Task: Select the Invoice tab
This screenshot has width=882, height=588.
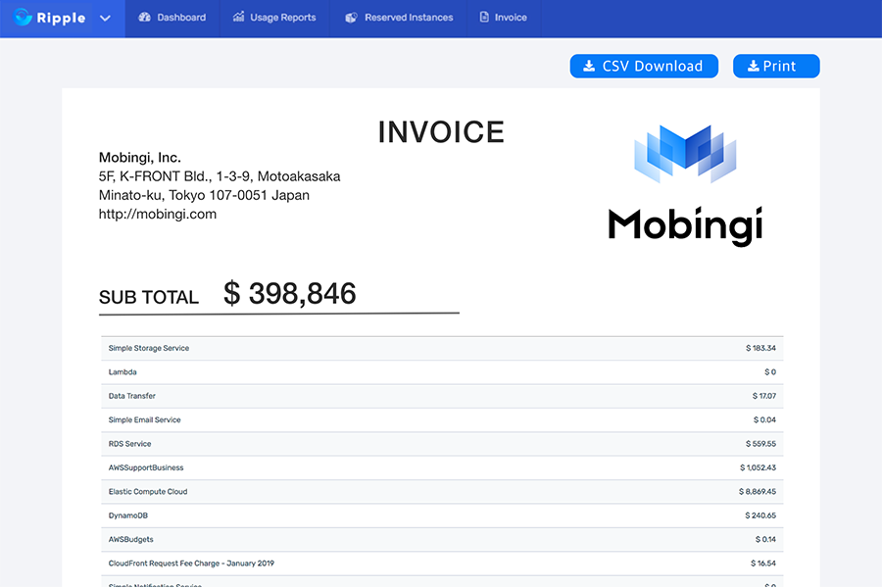Action: coord(504,18)
